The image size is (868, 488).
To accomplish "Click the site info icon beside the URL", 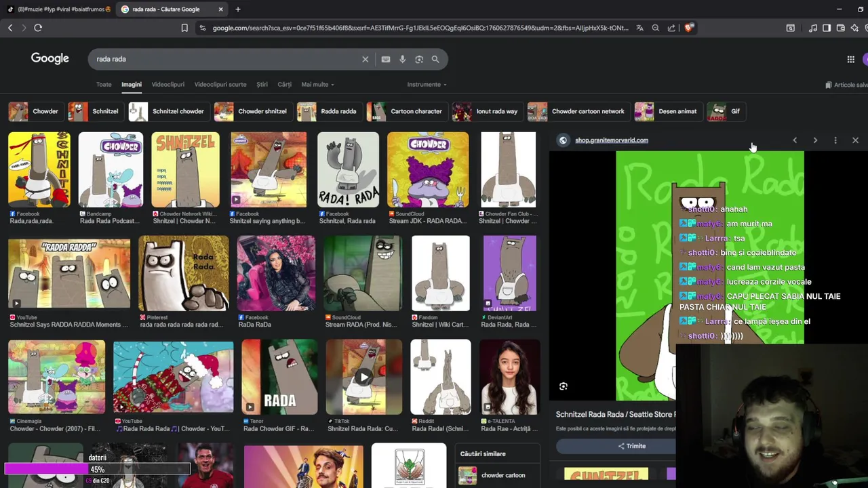I will pos(202,28).
